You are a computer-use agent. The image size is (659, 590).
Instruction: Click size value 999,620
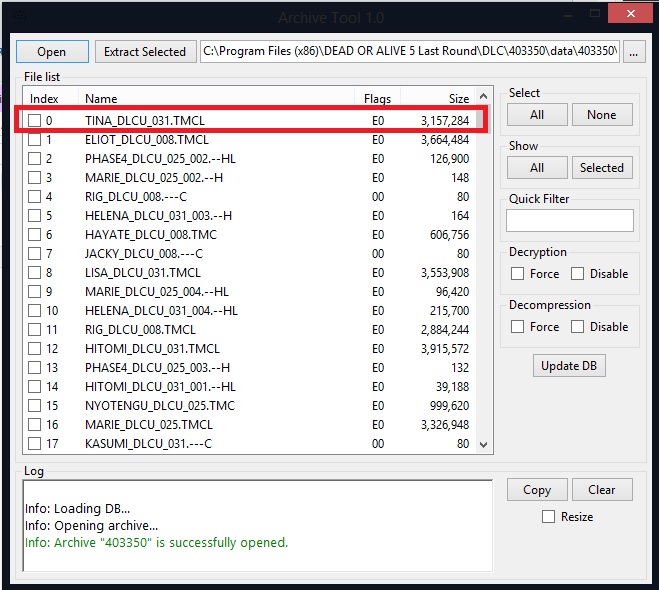449,406
